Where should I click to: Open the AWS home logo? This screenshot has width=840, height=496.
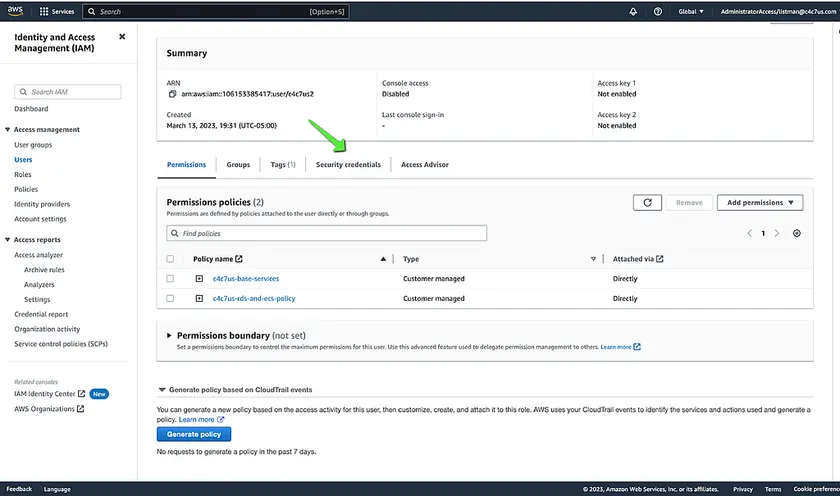point(15,11)
